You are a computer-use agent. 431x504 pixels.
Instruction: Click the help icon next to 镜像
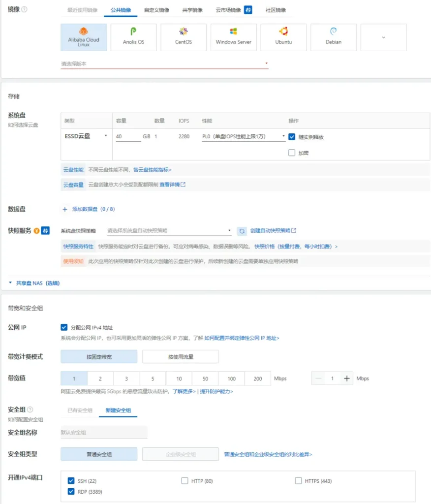click(24, 9)
